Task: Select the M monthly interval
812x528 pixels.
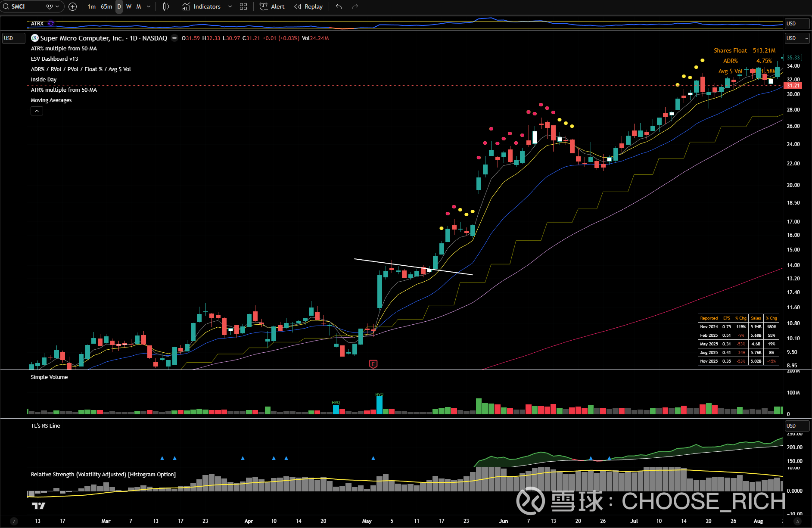Action: pos(139,6)
